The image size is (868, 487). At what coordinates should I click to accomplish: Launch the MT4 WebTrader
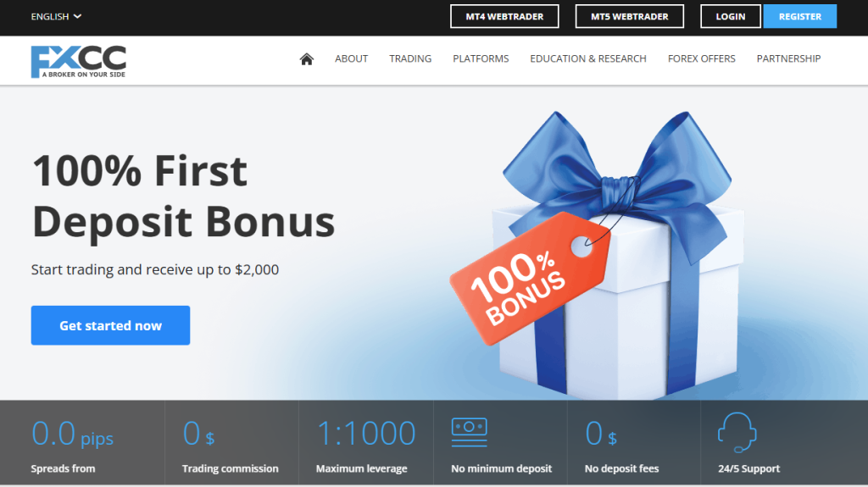(504, 17)
